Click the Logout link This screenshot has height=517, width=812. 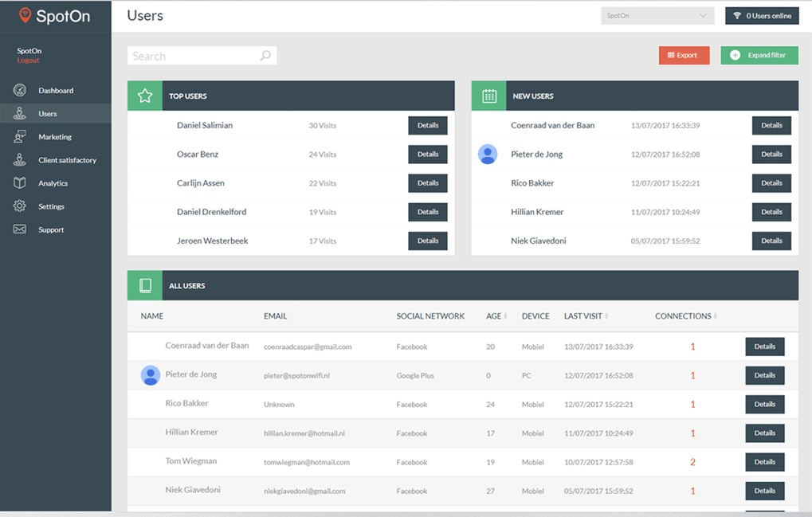[26, 59]
